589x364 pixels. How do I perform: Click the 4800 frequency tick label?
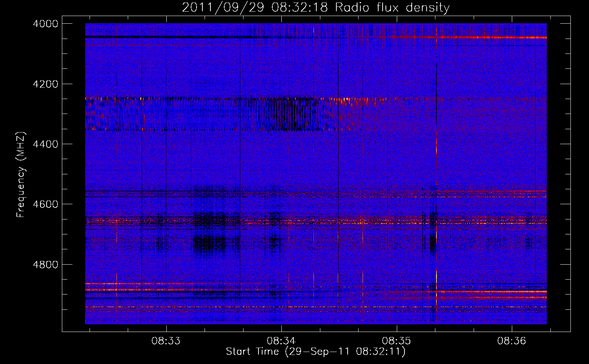click(x=46, y=265)
